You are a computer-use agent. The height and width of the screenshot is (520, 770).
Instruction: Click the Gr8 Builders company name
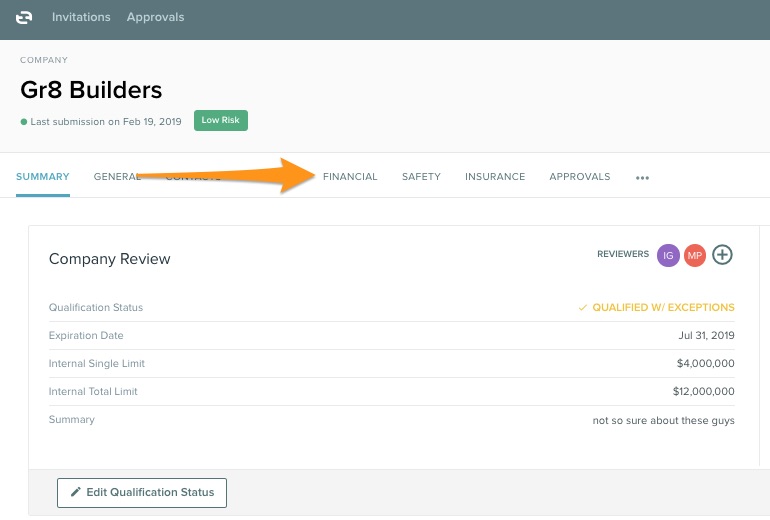click(x=91, y=89)
